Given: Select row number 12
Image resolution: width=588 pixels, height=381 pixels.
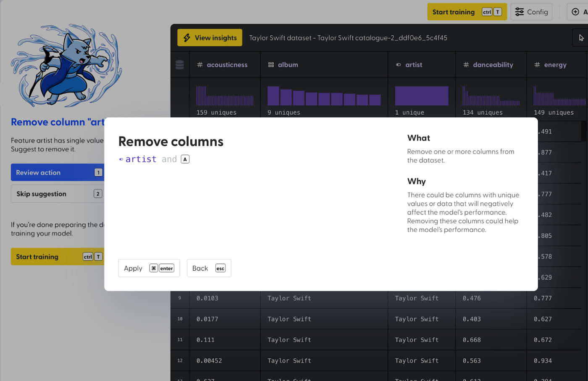Looking at the screenshot, I should click(180, 361).
